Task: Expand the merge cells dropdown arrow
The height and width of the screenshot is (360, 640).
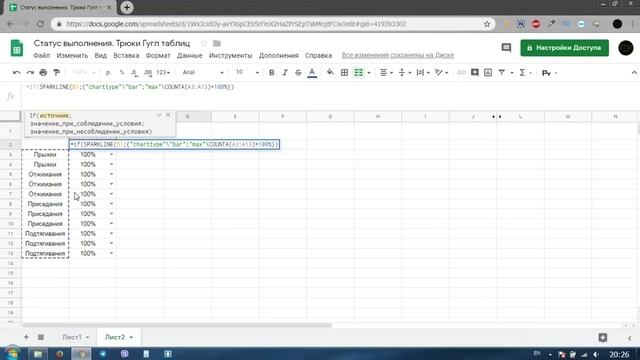Action: 369,73
